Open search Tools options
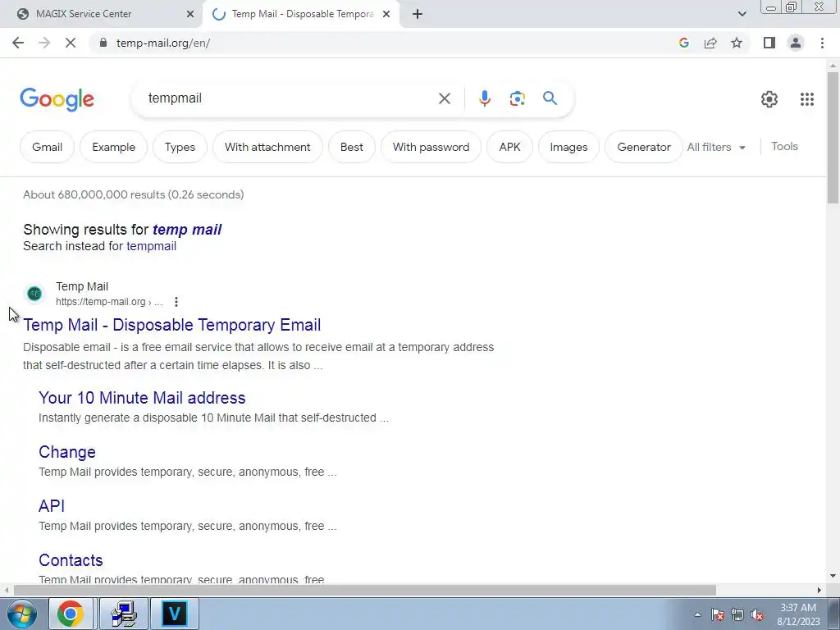This screenshot has height=630, width=840. [x=784, y=146]
